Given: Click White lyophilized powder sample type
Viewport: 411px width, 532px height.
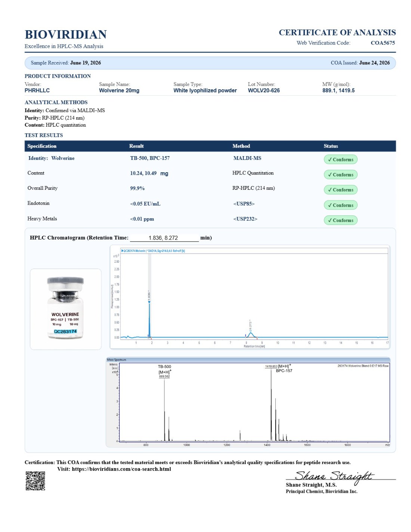Looking at the screenshot, I should coord(205,90).
